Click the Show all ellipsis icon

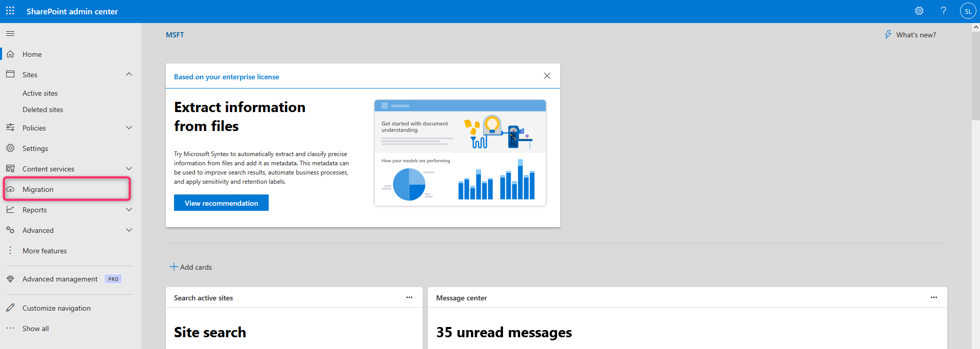(x=10, y=328)
